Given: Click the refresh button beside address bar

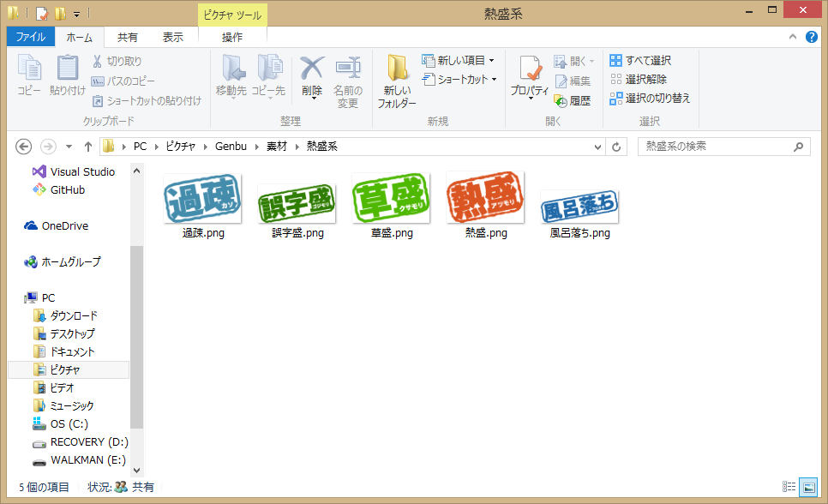Looking at the screenshot, I should click(616, 147).
